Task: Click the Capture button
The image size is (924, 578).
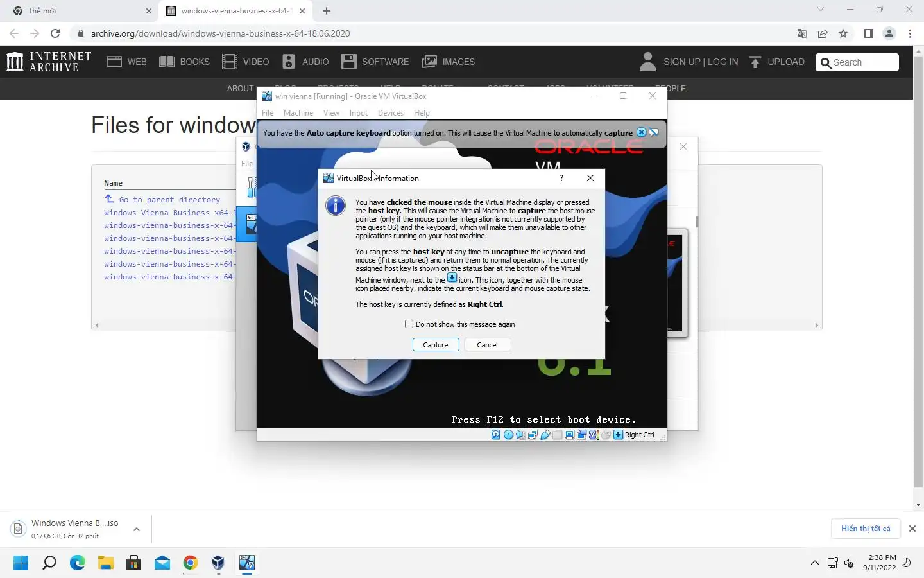Action: (x=436, y=345)
